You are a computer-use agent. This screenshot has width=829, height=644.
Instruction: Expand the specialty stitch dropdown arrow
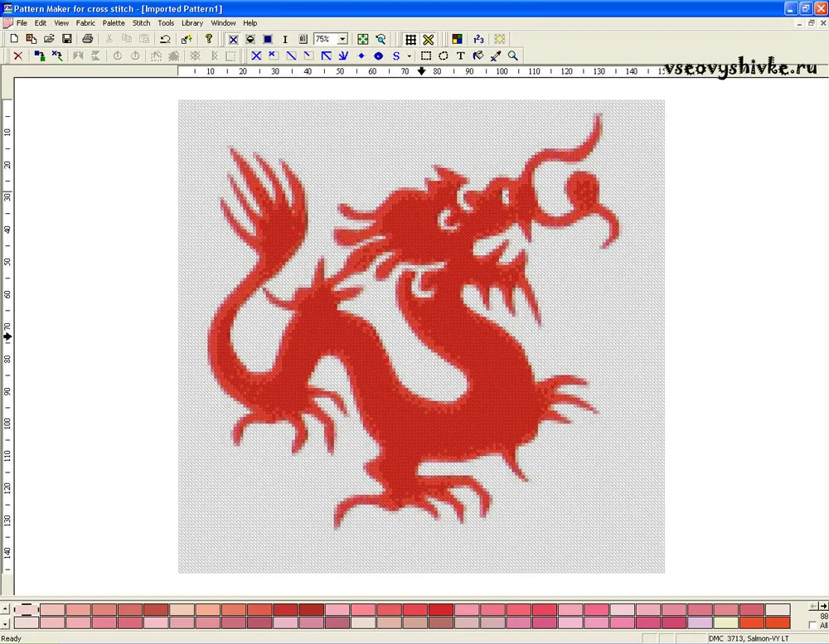click(x=410, y=56)
